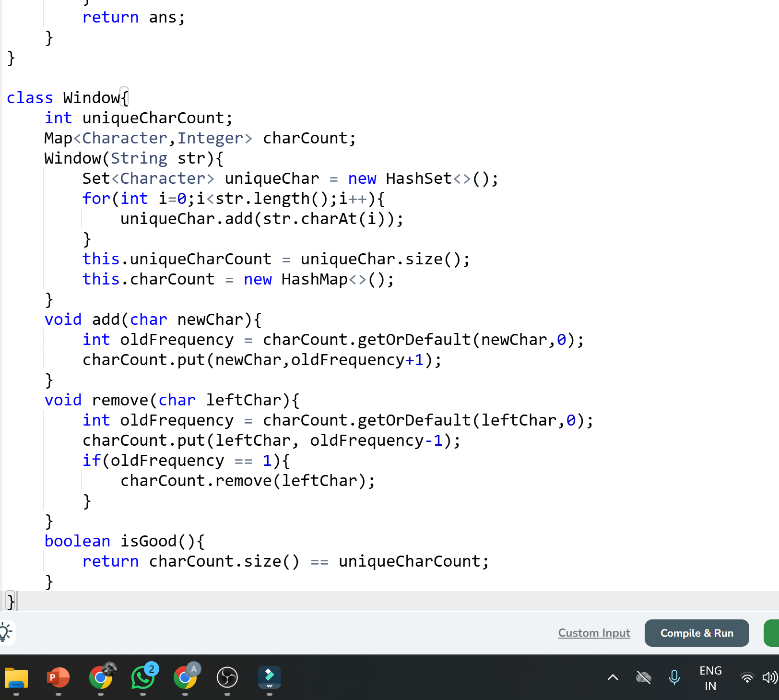Image resolution: width=779 pixels, height=700 pixels.
Task: Switch to OBS Studio in the taskbar
Action: tap(227, 678)
